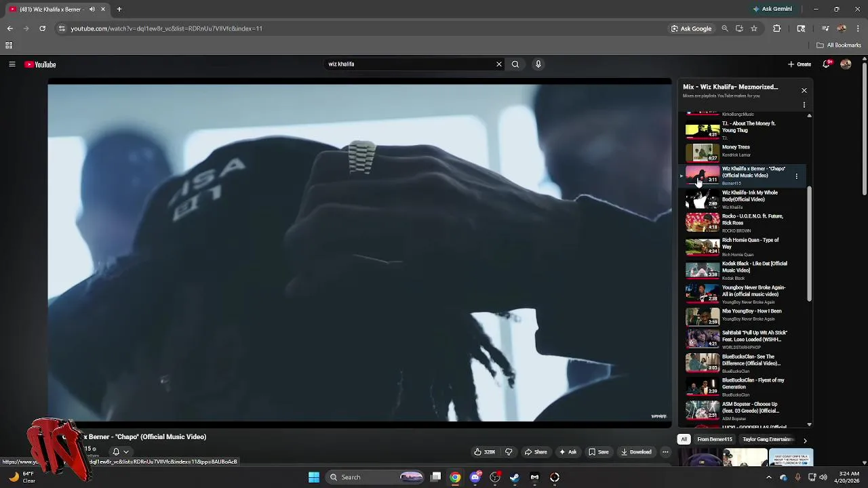Screen dimensions: 868x488
Task: Open the Windows Start menu
Action: pos(314,477)
